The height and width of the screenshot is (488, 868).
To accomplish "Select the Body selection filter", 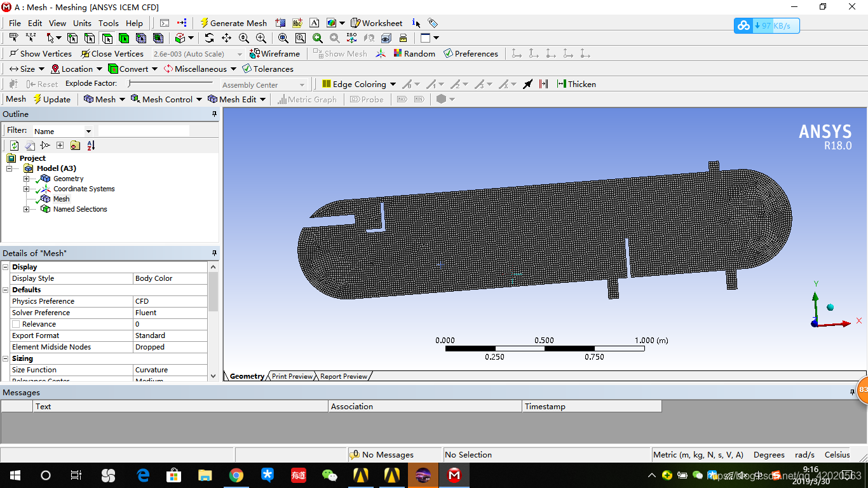I will click(x=123, y=38).
